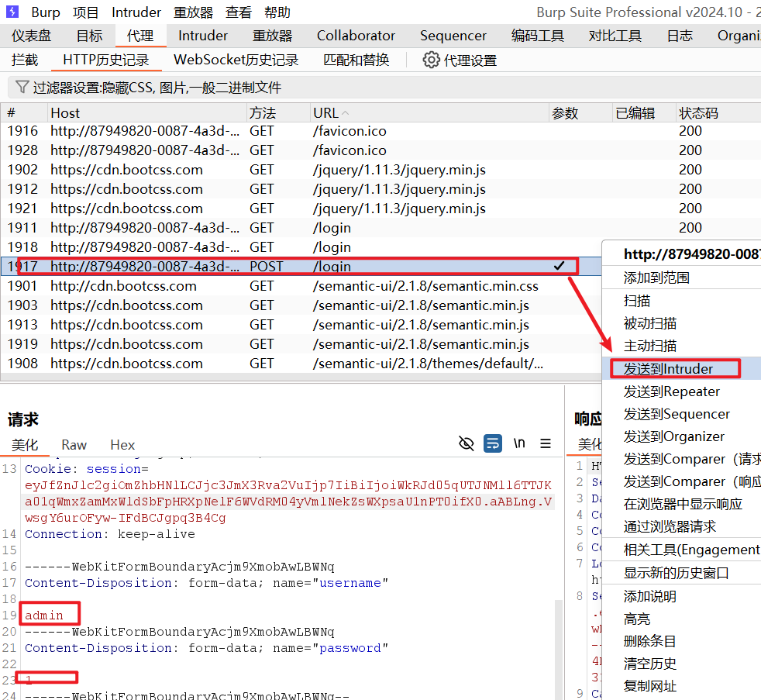The image size is (761, 700).
Task: Choose 通过浏览器请求 in context menu
Action: point(681,526)
